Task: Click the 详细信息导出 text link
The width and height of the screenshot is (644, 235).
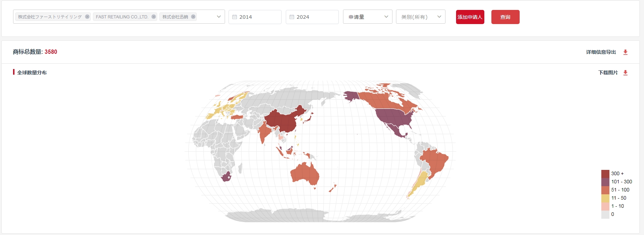Action: 601,52
